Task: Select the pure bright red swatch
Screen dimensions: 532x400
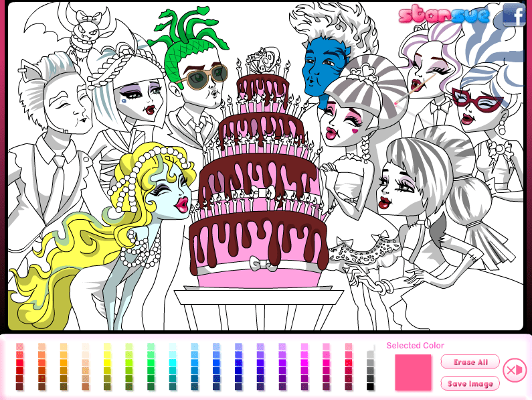Action: (19, 362)
